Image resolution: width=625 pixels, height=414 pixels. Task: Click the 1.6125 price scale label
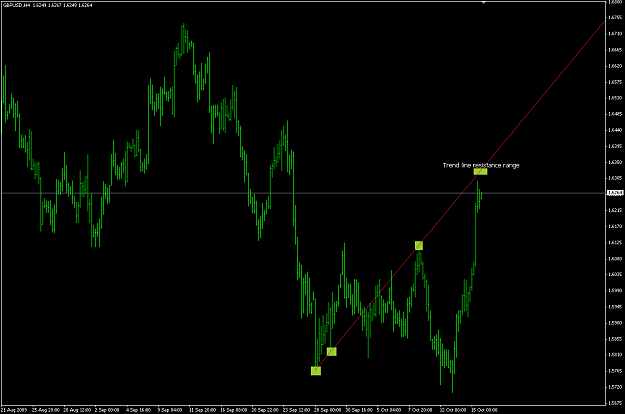(615, 242)
